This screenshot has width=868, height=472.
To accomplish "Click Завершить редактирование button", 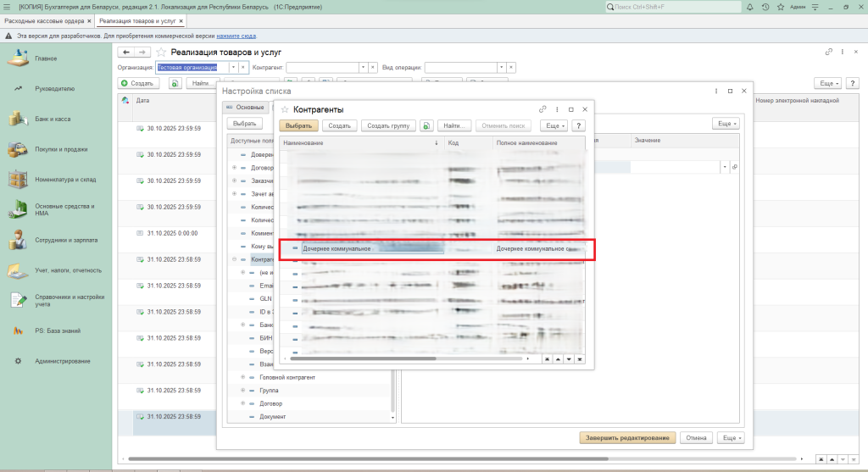I will tap(627, 438).
